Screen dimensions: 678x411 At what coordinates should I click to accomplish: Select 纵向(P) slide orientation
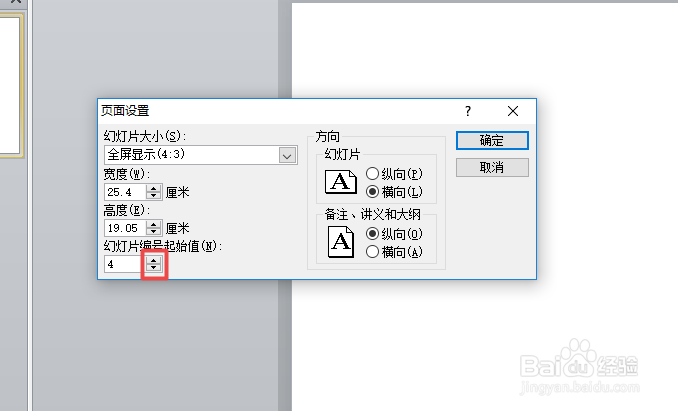tap(394, 174)
